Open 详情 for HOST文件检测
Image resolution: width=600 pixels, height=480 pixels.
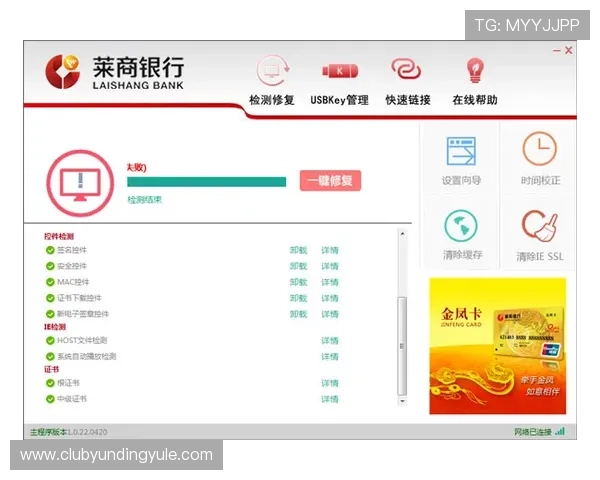click(330, 341)
